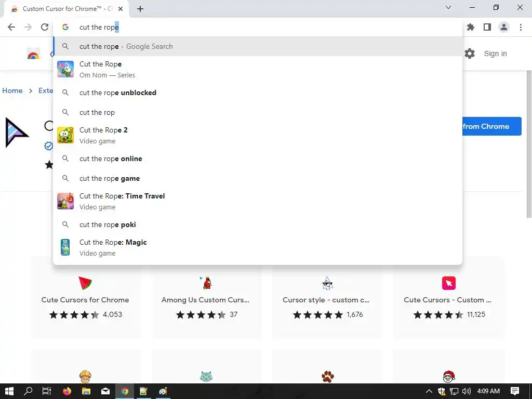Select 'cut the rope game' suggestion

(258, 179)
